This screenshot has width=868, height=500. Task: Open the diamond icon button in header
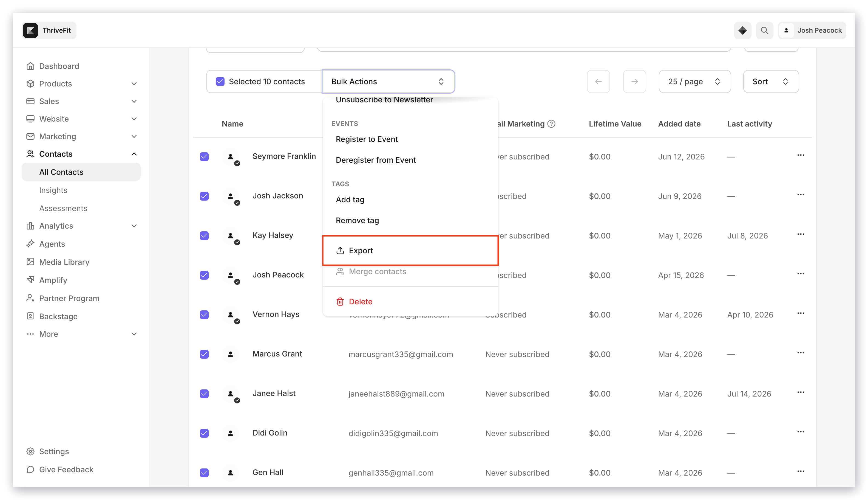pyautogui.click(x=742, y=30)
